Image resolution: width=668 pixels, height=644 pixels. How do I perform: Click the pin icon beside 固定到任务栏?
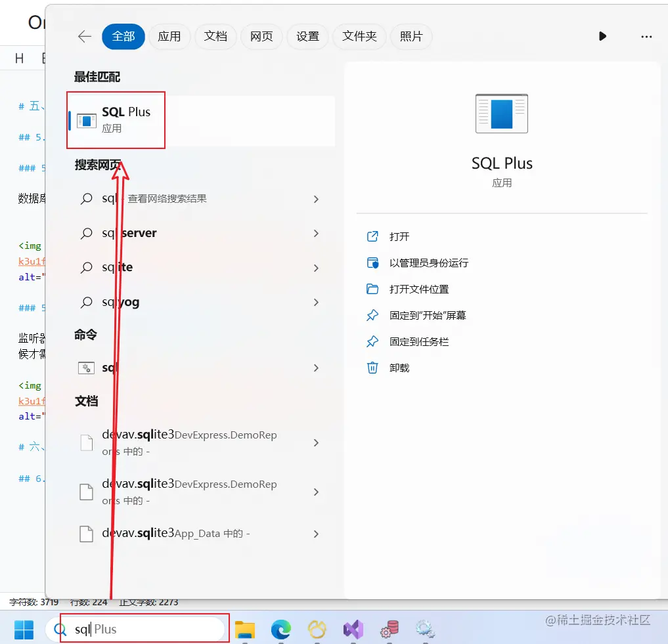pyautogui.click(x=372, y=342)
